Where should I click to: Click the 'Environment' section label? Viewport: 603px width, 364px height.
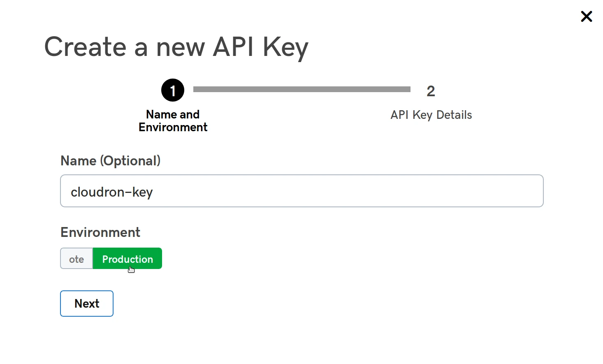tap(100, 232)
